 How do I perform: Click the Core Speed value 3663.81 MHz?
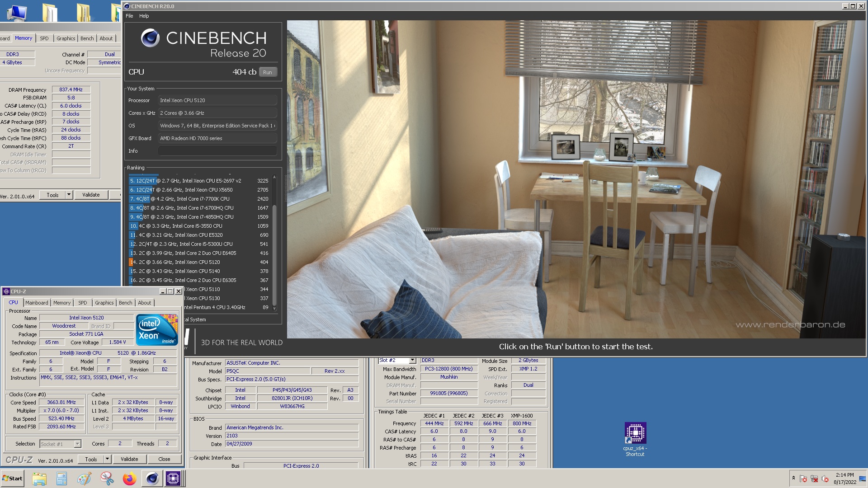61,402
